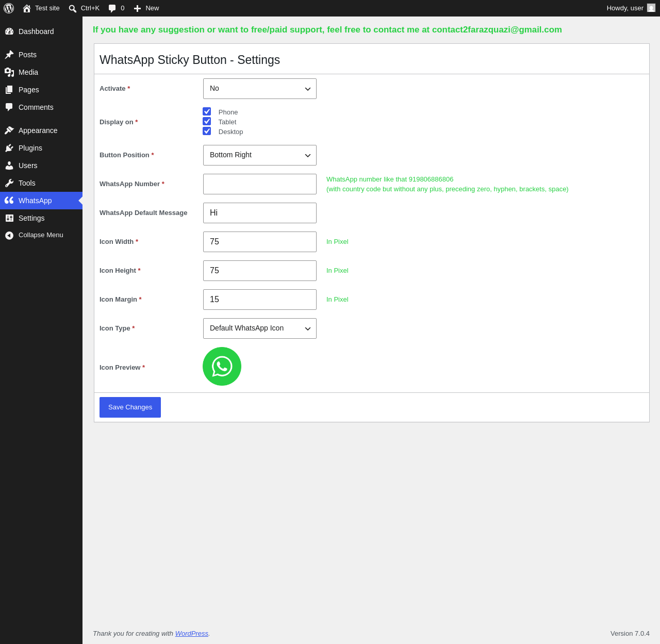660x644 pixels.
Task: Save Changes button
Action: (130, 407)
